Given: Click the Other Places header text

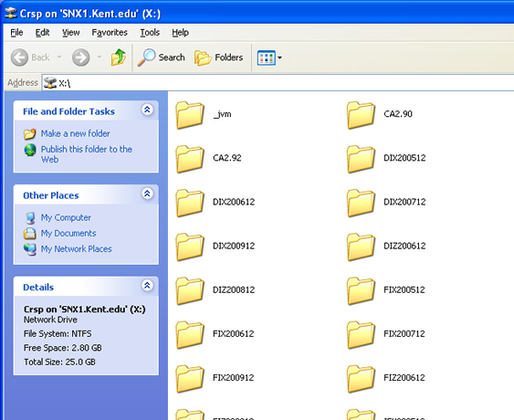Looking at the screenshot, I should [x=51, y=195].
